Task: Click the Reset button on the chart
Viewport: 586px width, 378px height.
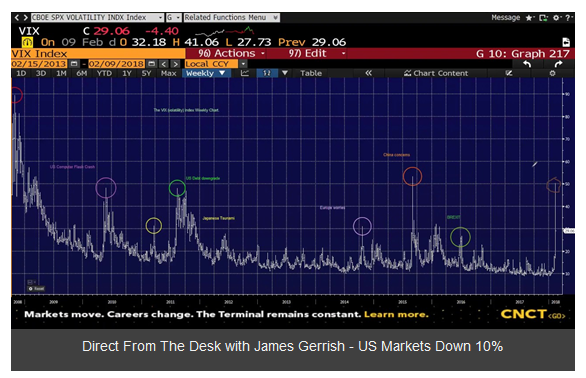Action: 37,289
